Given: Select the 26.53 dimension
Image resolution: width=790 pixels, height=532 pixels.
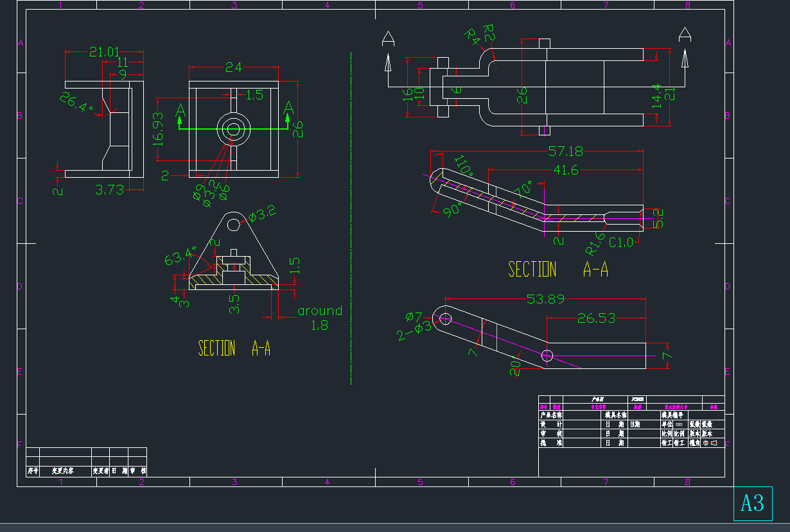Looking at the screenshot, I should (x=596, y=318).
